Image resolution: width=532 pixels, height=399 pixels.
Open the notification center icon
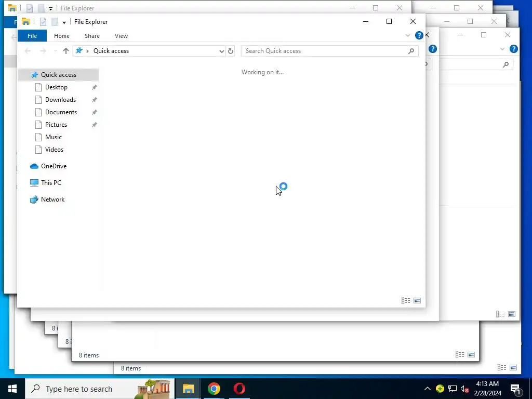pyautogui.click(x=515, y=390)
